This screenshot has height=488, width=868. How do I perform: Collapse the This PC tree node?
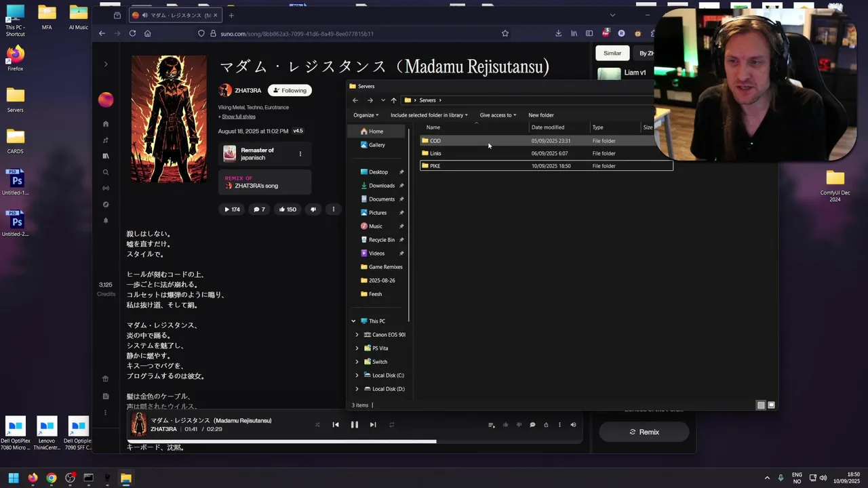pyautogui.click(x=353, y=321)
